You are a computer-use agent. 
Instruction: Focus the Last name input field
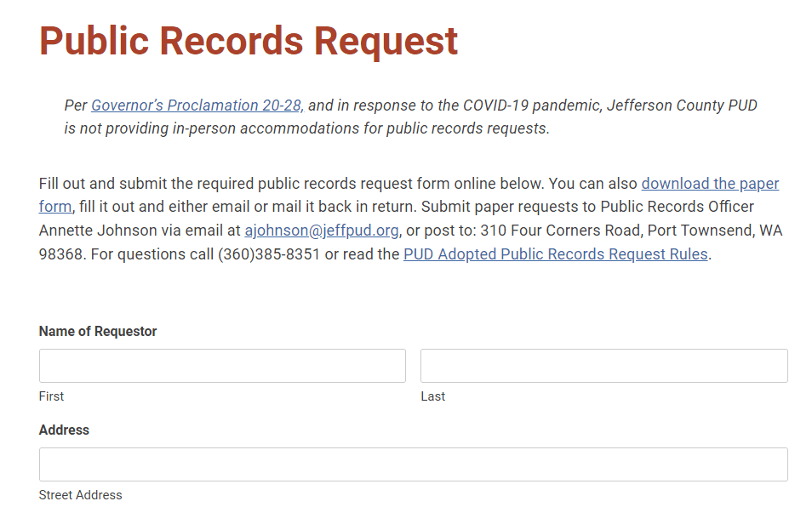pyautogui.click(x=603, y=366)
